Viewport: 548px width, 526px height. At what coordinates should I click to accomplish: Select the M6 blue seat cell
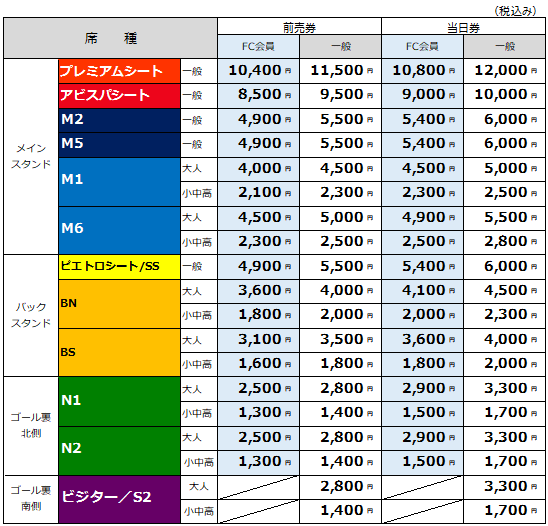[119, 230]
